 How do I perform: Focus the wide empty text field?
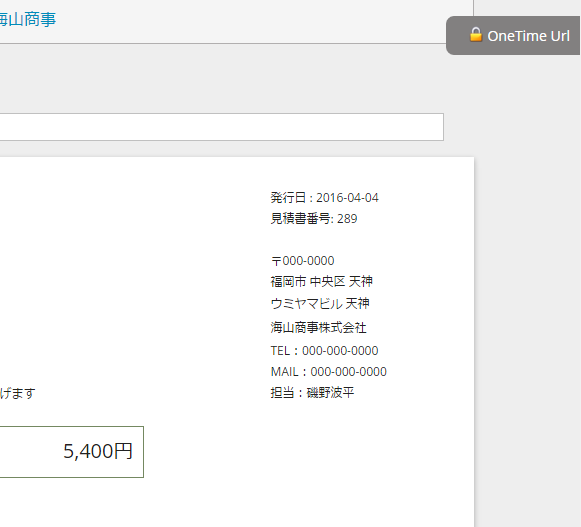(x=222, y=127)
